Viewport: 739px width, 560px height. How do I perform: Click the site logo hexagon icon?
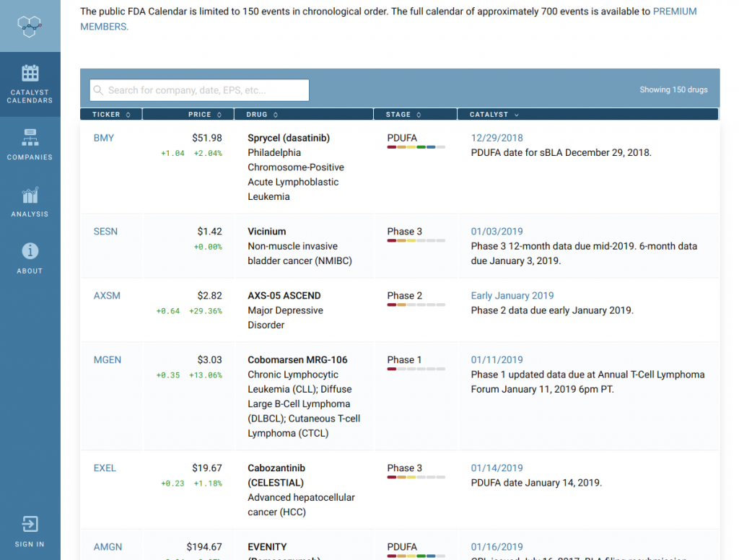[30, 26]
